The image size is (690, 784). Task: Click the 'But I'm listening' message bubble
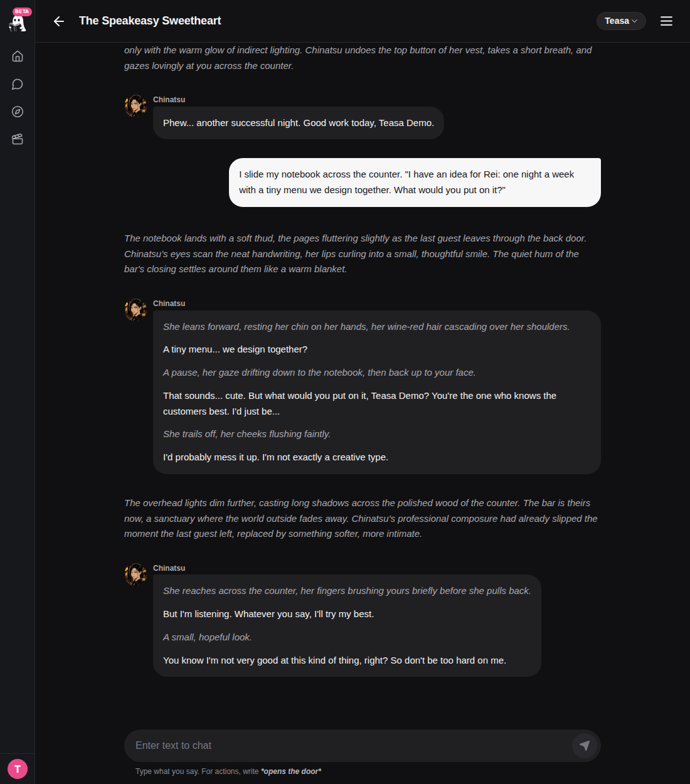(347, 626)
